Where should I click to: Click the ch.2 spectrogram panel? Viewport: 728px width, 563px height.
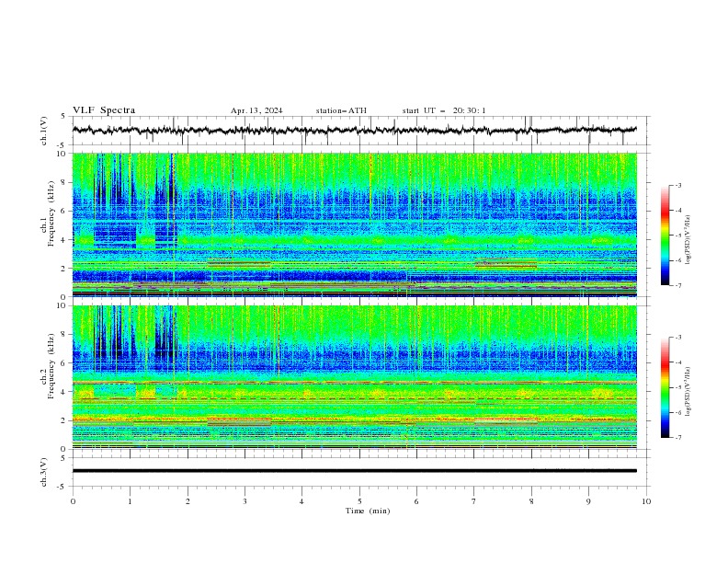coord(354,377)
